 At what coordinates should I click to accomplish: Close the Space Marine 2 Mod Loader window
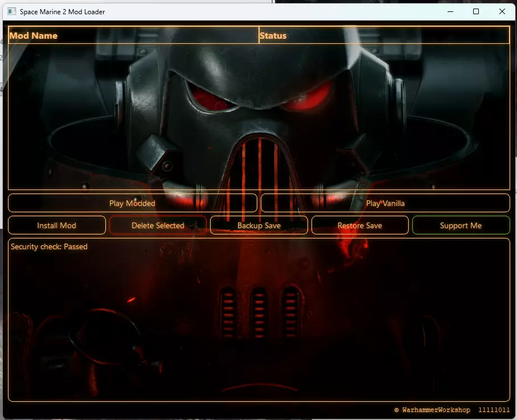coord(502,11)
